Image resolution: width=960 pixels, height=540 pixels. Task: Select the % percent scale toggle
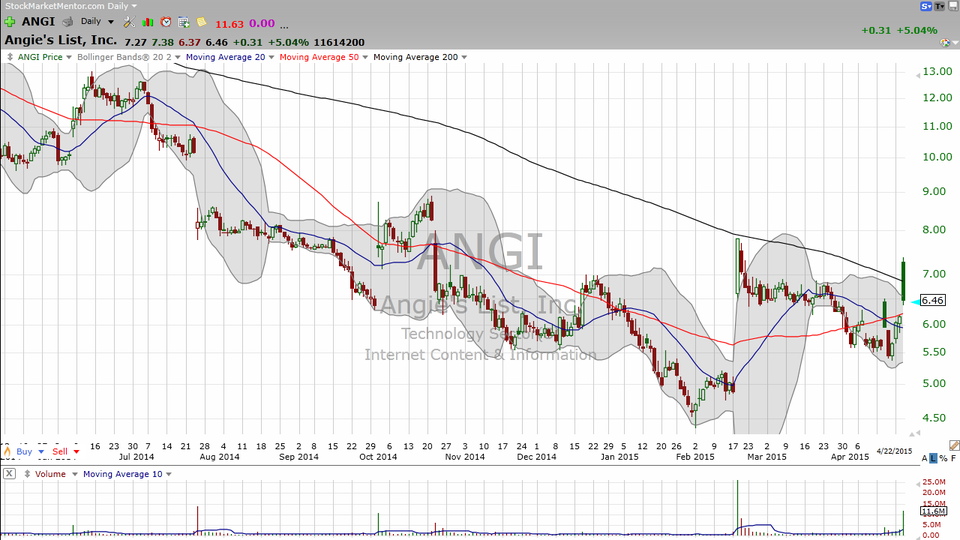tap(943, 458)
